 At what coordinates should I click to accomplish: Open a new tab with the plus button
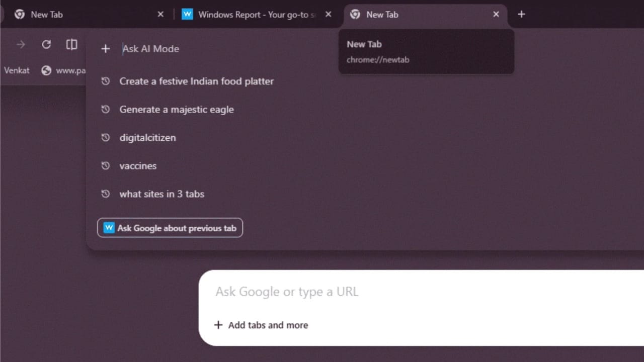point(521,15)
